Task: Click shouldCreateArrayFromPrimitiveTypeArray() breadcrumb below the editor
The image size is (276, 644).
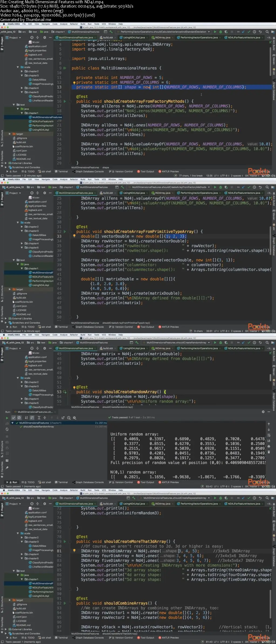Action: (126, 323)
